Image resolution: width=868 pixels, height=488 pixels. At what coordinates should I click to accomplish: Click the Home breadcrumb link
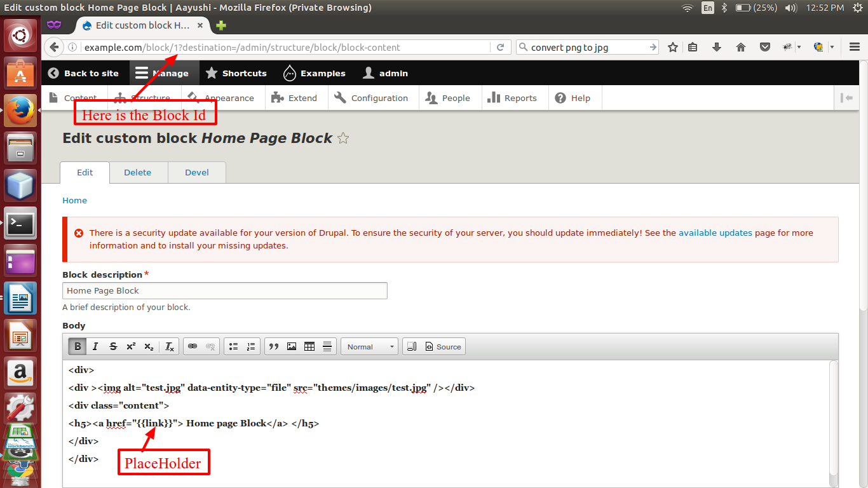74,200
